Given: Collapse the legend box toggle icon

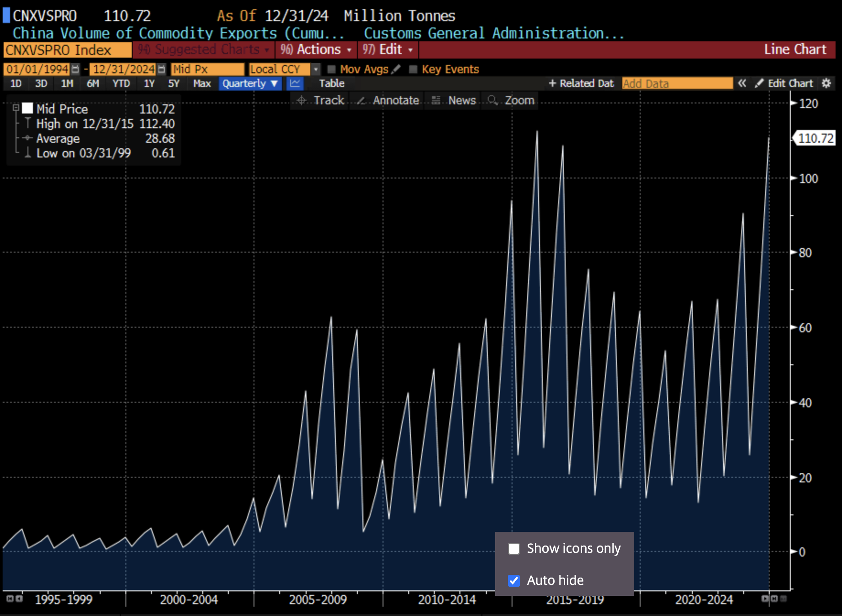Looking at the screenshot, I should [16, 108].
